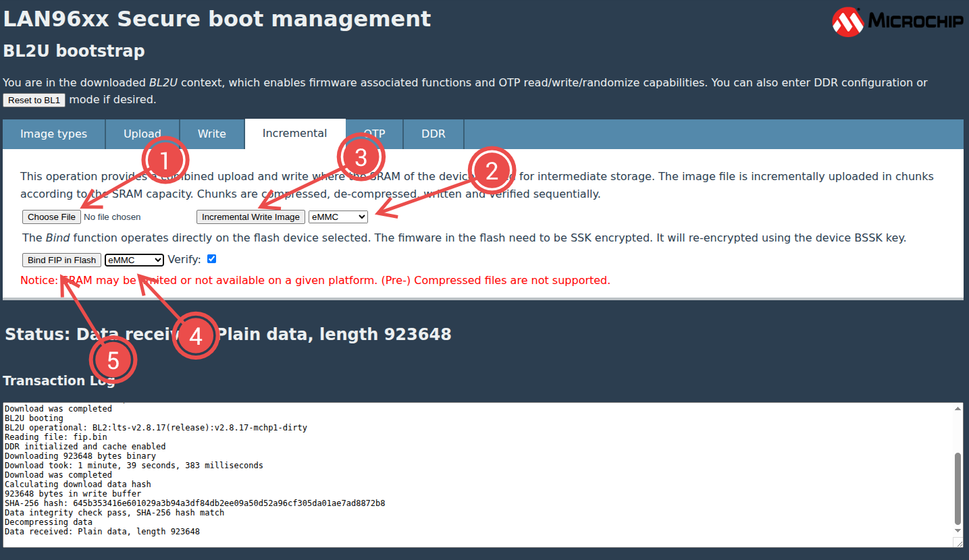Click the transaction log scrollbar thumb
Screen dimensions: 969x560
tap(958, 488)
